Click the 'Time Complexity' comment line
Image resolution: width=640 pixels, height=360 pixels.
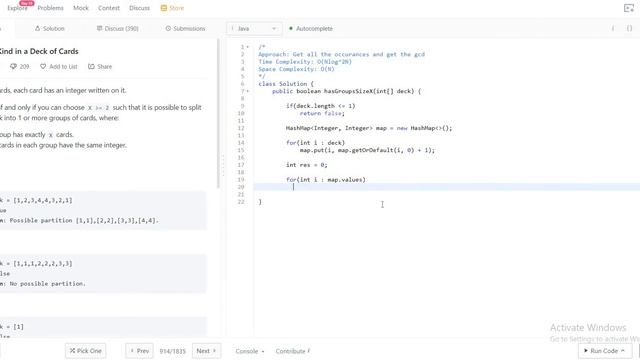(305, 62)
